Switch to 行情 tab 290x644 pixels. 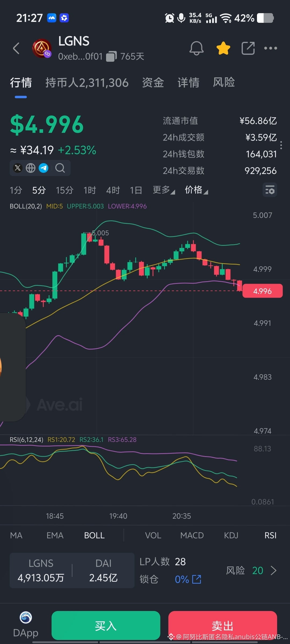click(21, 83)
